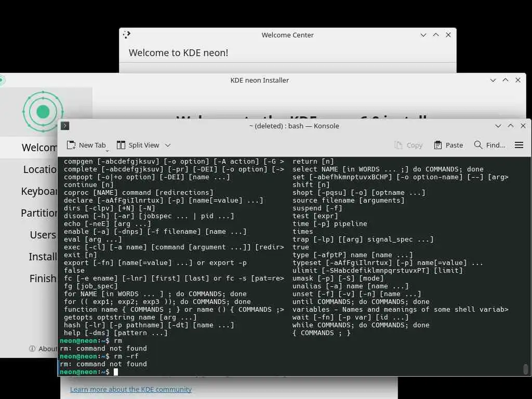Image resolution: width=532 pixels, height=399 pixels.
Task: Click the 'times' line in terminal output
Action: (x=303, y=231)
